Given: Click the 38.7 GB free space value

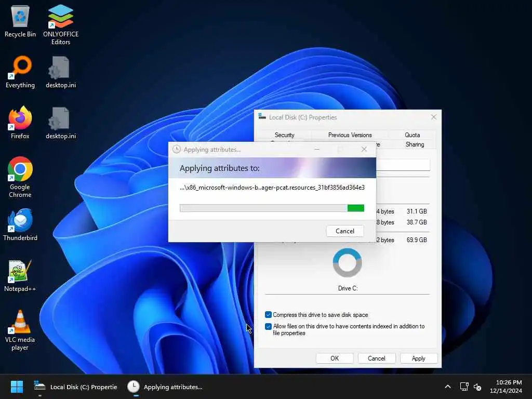Looking at the screenshot, I should point(417,222).
